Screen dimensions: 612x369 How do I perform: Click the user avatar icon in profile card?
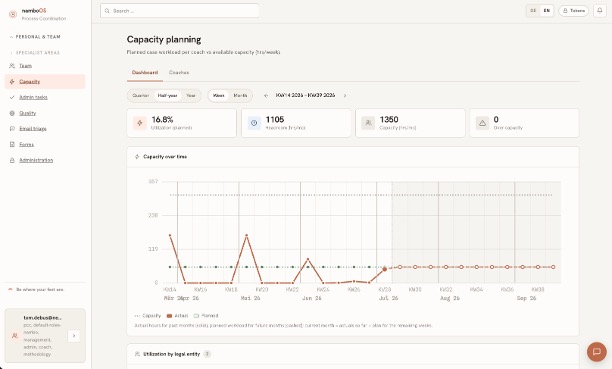[15, 336]
